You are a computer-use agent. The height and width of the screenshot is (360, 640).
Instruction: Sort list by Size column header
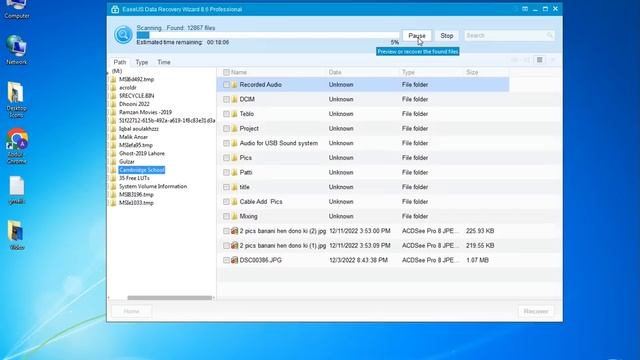(x=472, y=72)
